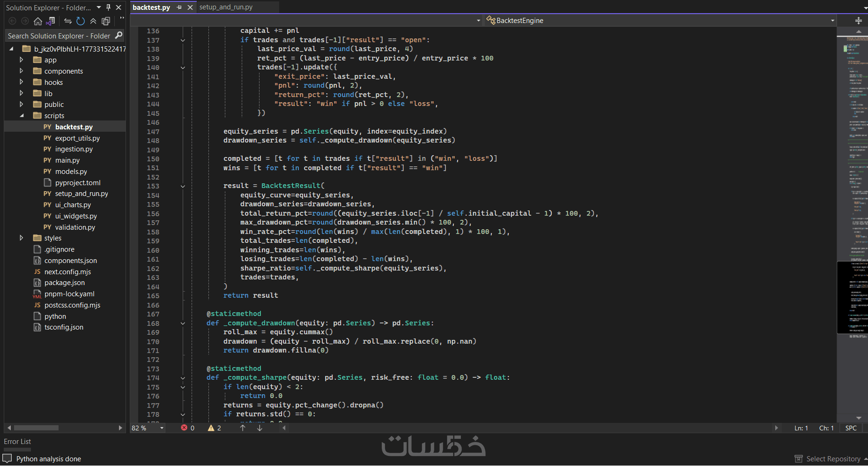Collapse the scripts folder
The height and width of the screenshot is (466, 868).
click(x=22, y=116)
